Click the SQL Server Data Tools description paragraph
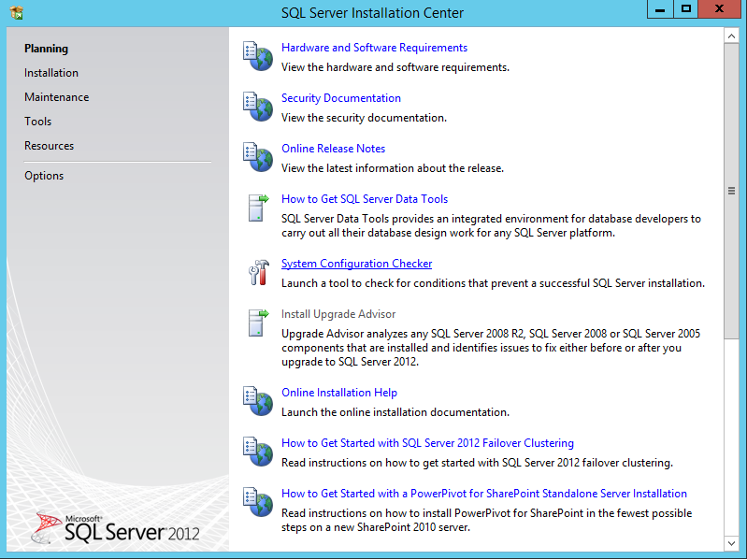 tap(491, 225)
